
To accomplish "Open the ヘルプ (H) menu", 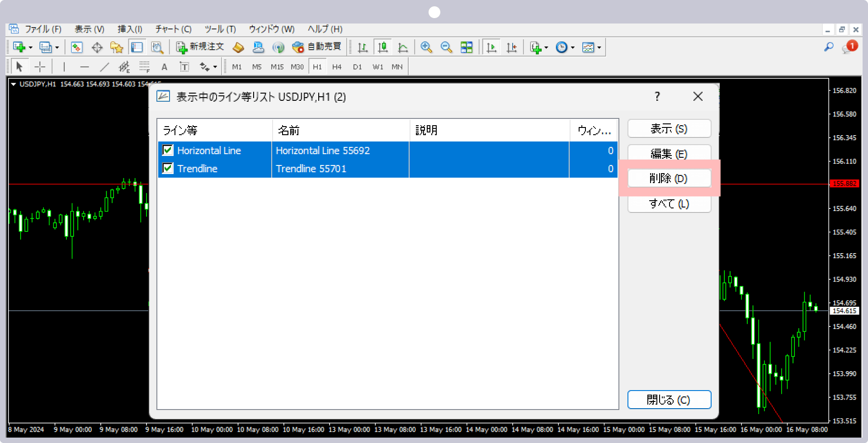I will pyautogui.click(x=325, y=29).
